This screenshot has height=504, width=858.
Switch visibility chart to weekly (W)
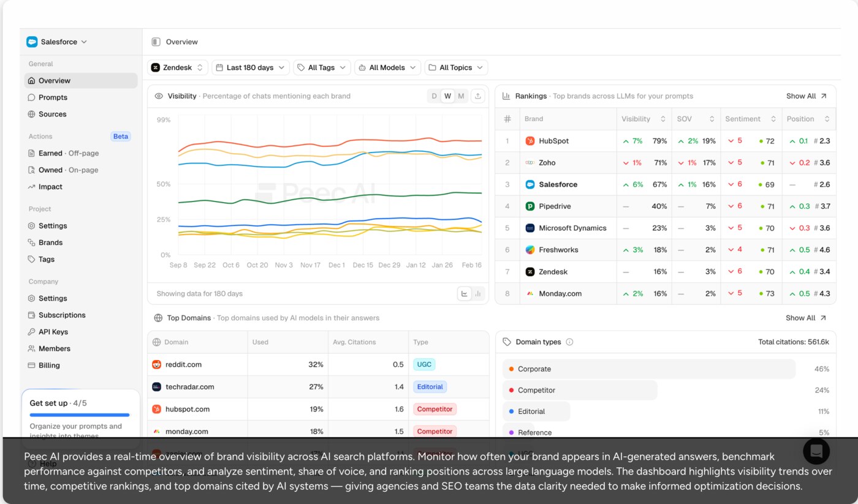click(x=448, y=96)
